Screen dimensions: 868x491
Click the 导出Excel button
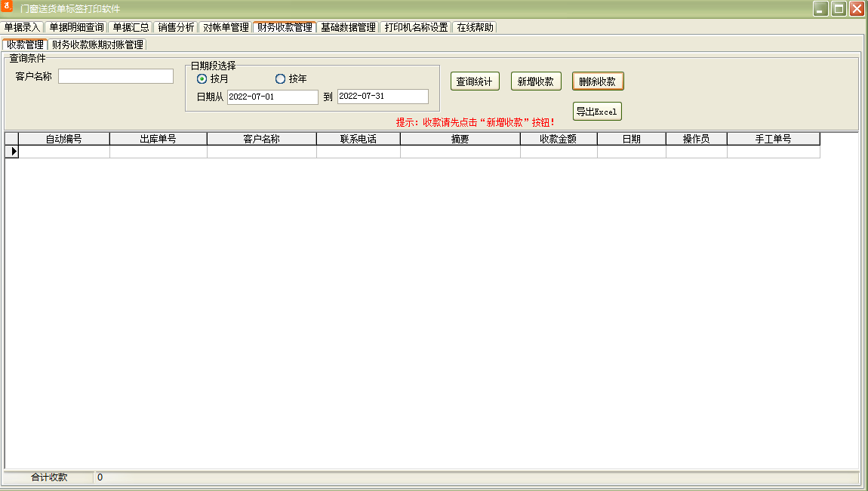pyautogui.click(x=597, y=111)
